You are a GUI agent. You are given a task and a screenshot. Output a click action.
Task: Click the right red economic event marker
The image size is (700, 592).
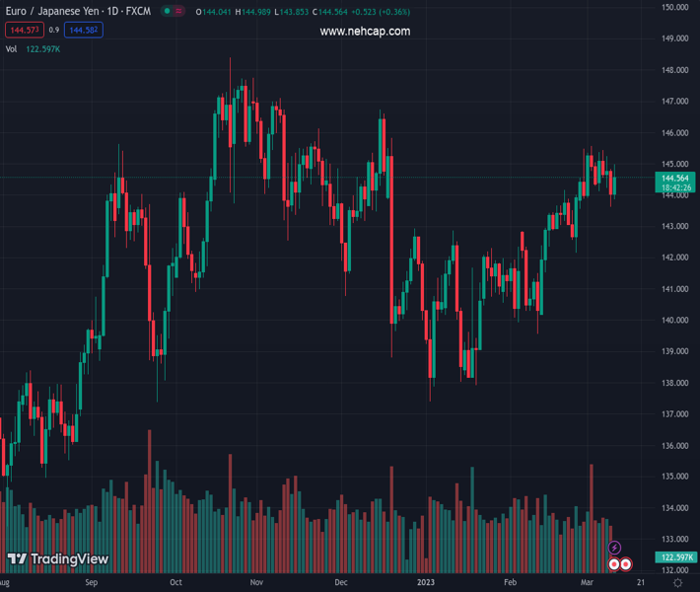(x=626, y=564)
